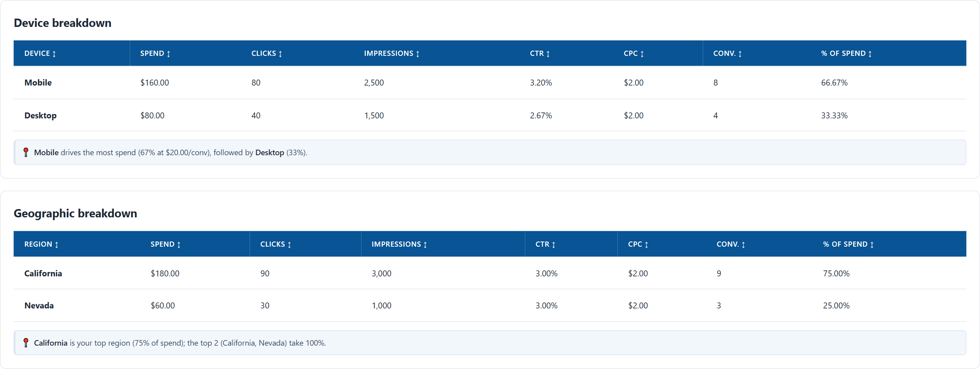Sort Geographic table by % of Spend

[x=848, y=244]
